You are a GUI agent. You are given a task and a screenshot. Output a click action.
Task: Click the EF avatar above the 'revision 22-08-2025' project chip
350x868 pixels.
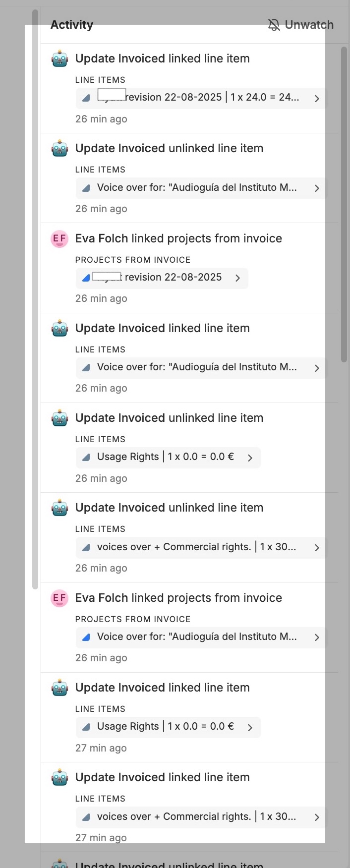click(59, 239)
